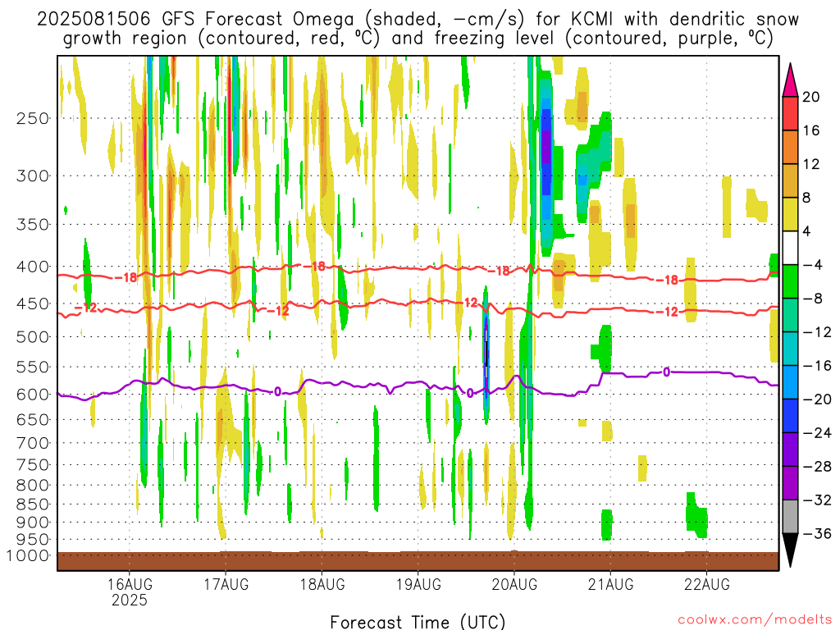
Task: Click the 650 pressure level label
Action: 33,419
